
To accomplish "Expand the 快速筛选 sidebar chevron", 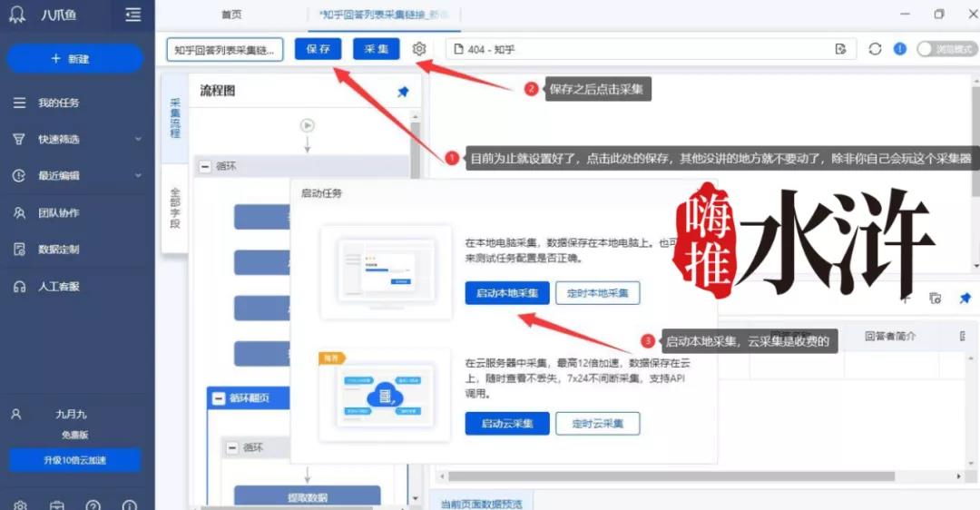I will (x=138, y=139).
